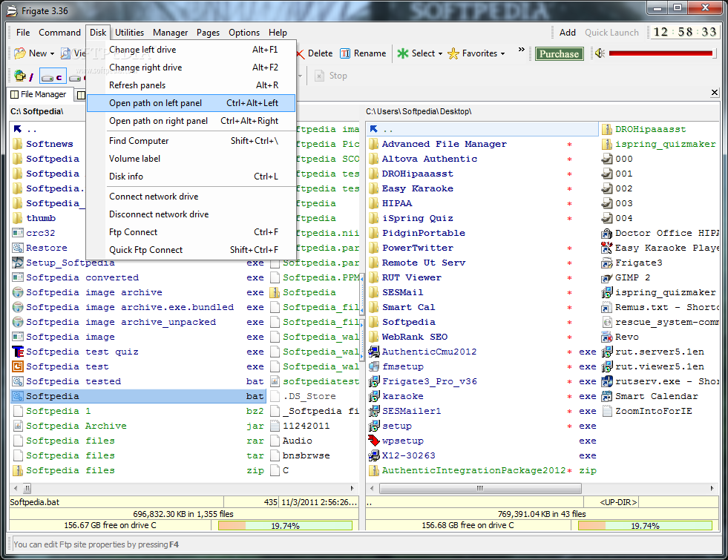Click left panel horizontal scrollbar thumb
This screenshot has height=560, width=728.
point(27,488)
